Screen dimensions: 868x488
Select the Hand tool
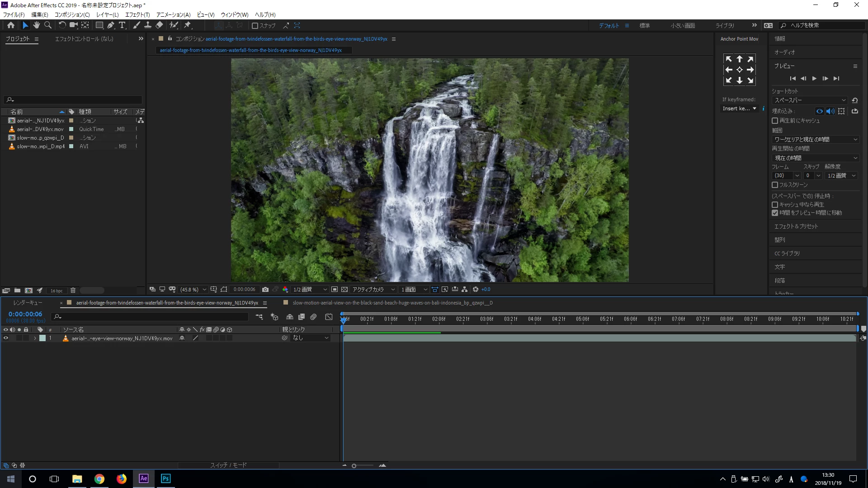tap(36, 25)
